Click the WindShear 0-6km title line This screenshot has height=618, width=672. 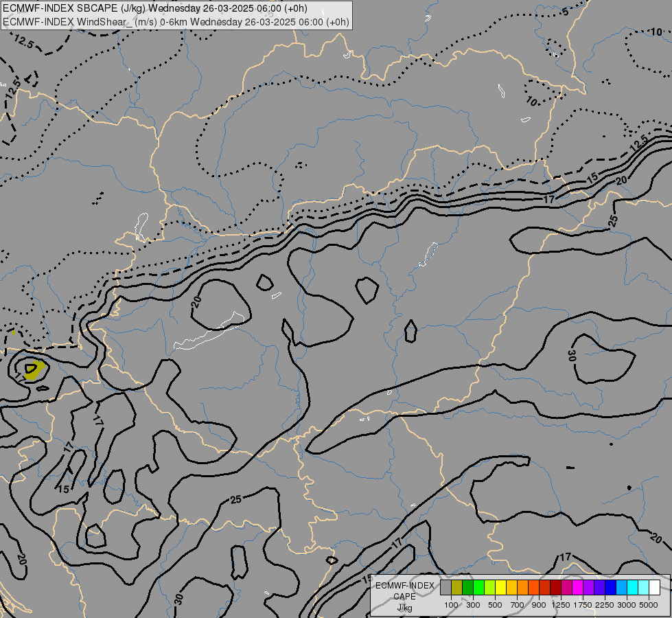(176, 22)
